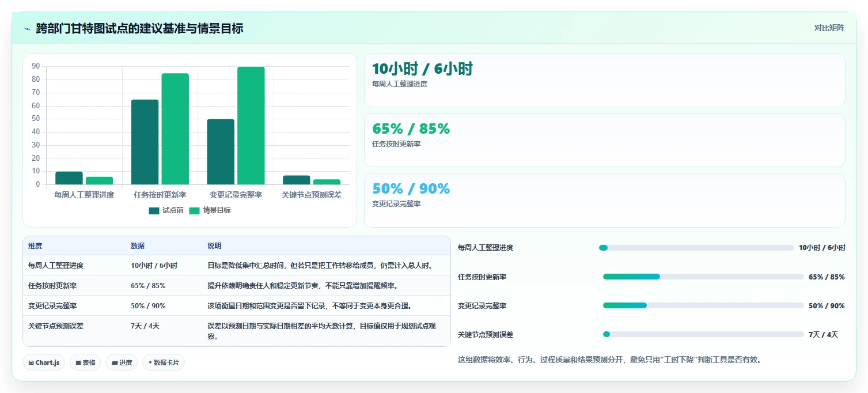Click the 进度 chip
868x393 pixels.
coord(122,362)
